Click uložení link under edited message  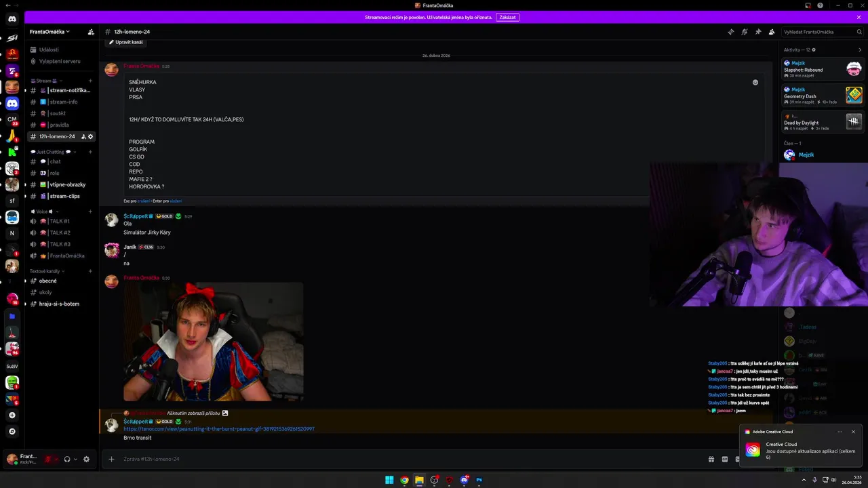(x=176, y=201)
